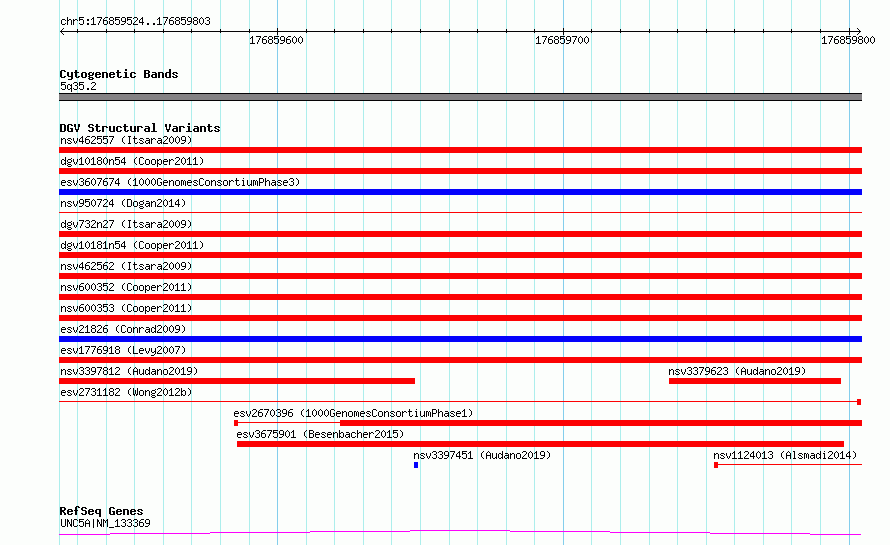
Task: Click the 176859800 ruler position
Action: [849, 40]
